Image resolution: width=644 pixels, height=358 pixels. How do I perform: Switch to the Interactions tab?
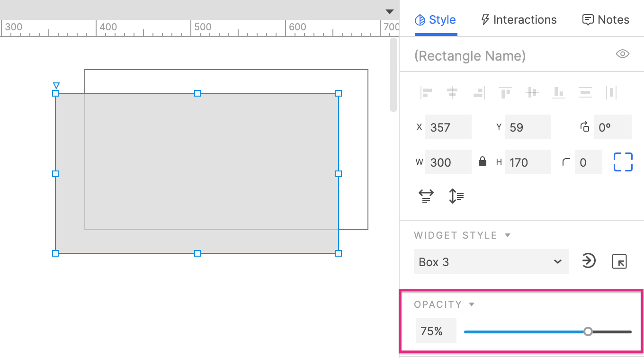518,19
